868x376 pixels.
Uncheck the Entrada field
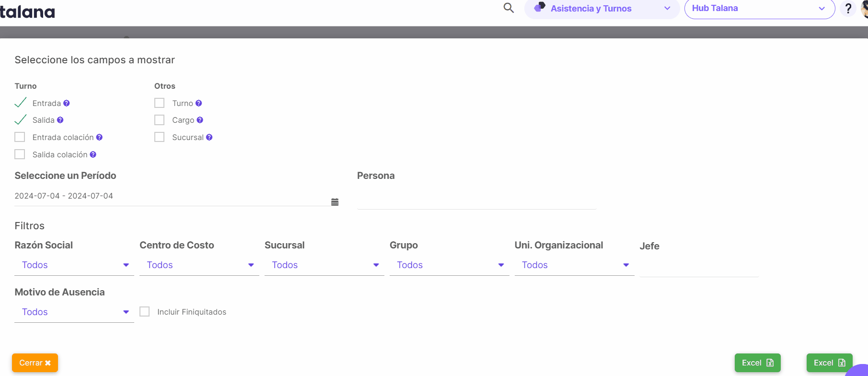pos(20,103)
